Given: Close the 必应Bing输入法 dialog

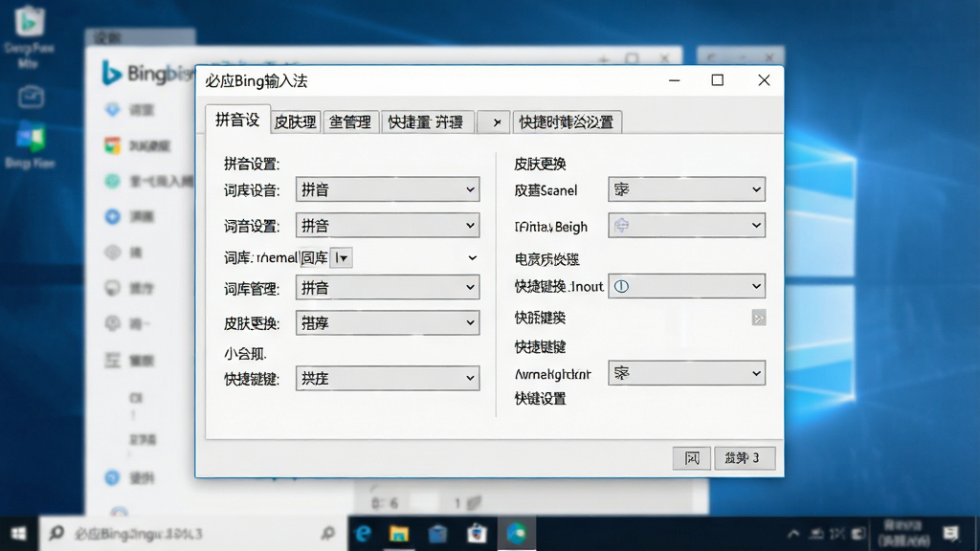Looking at the screenshot, I should (x=764, y=80).
